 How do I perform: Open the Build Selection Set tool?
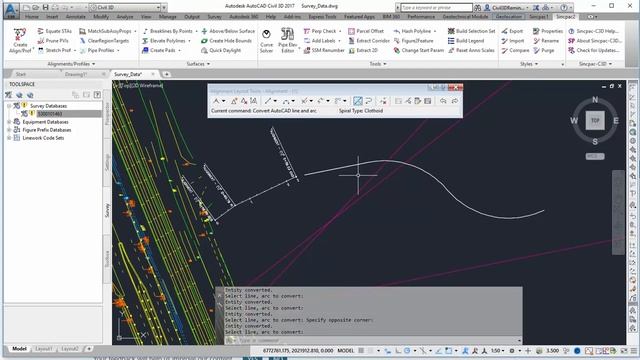(471, 31)
